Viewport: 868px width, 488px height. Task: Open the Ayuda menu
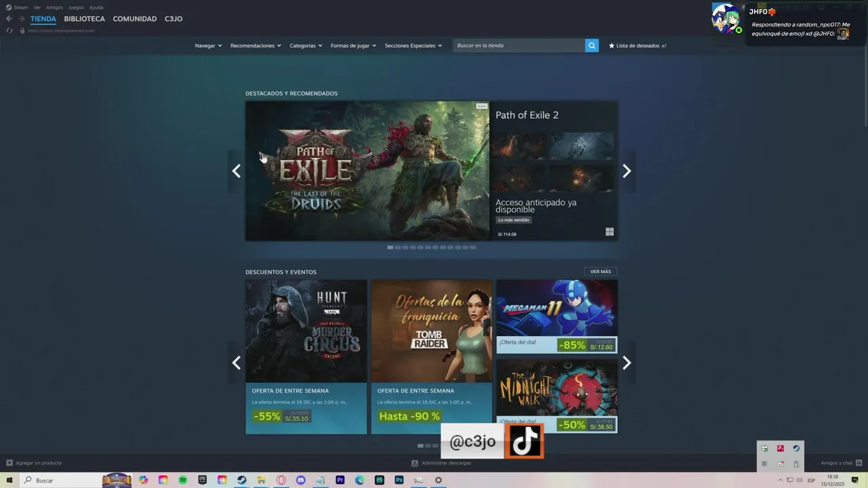pos(96,7)
